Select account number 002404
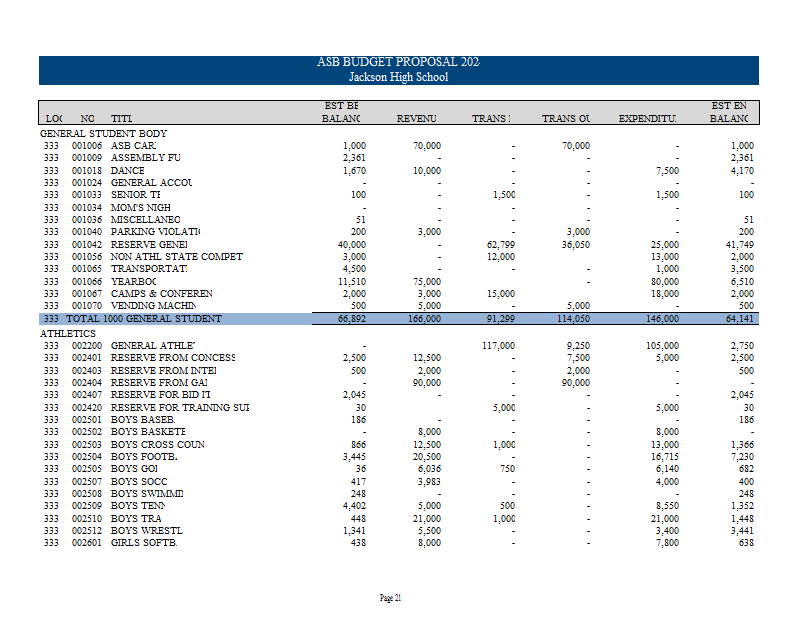Image resolution: width=800 pixels, height=618 pixels. click(87, 383)
